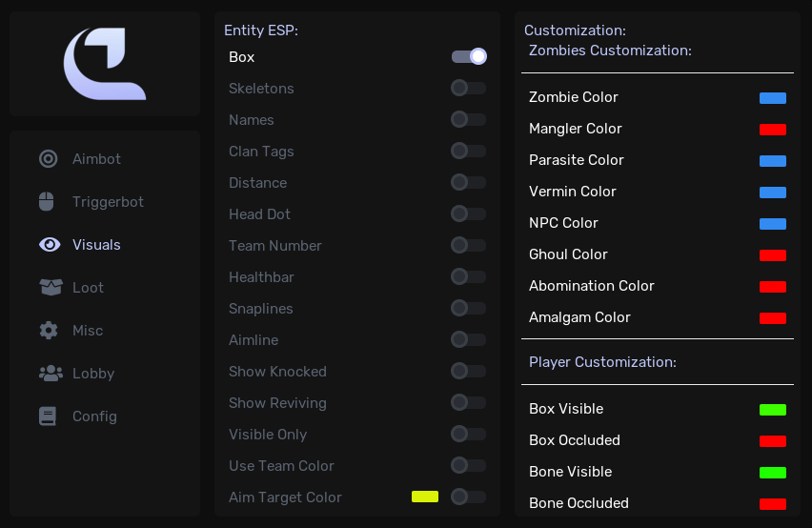The height and width of the screenshot is (528, 812).
Task: Click the Aimbot target icon
Action: tap(49, 158)
